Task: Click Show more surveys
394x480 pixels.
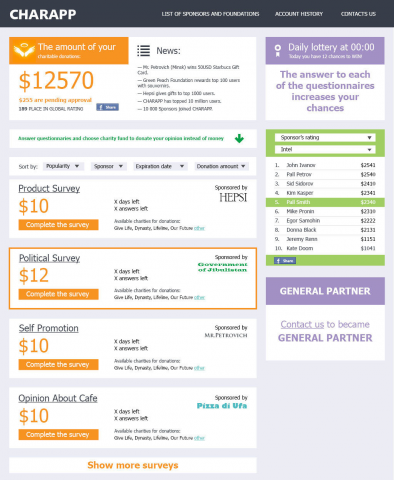Action: coord(133,465)
